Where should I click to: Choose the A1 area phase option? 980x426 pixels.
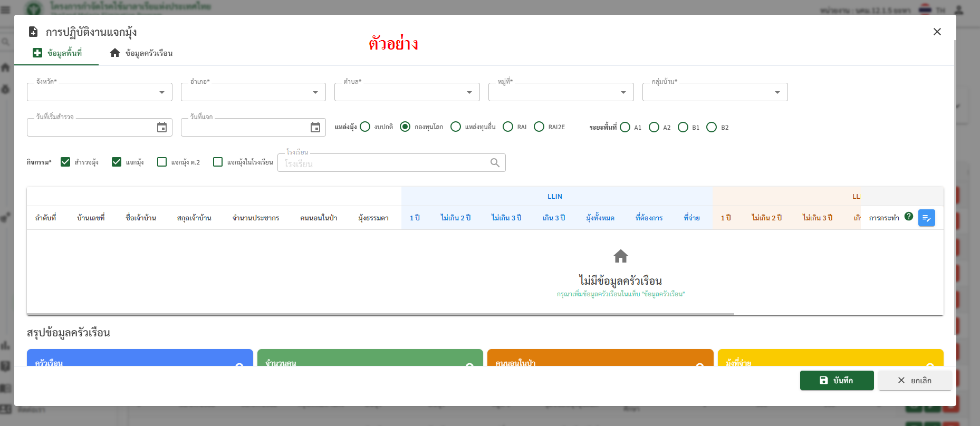point(625,127)
